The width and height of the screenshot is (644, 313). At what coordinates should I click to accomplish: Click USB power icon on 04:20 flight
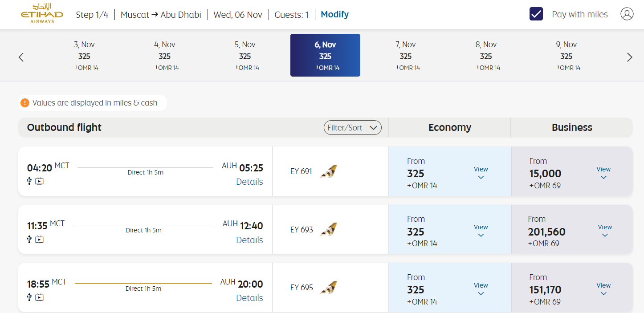pyautogui.click(x=29, y=181)
